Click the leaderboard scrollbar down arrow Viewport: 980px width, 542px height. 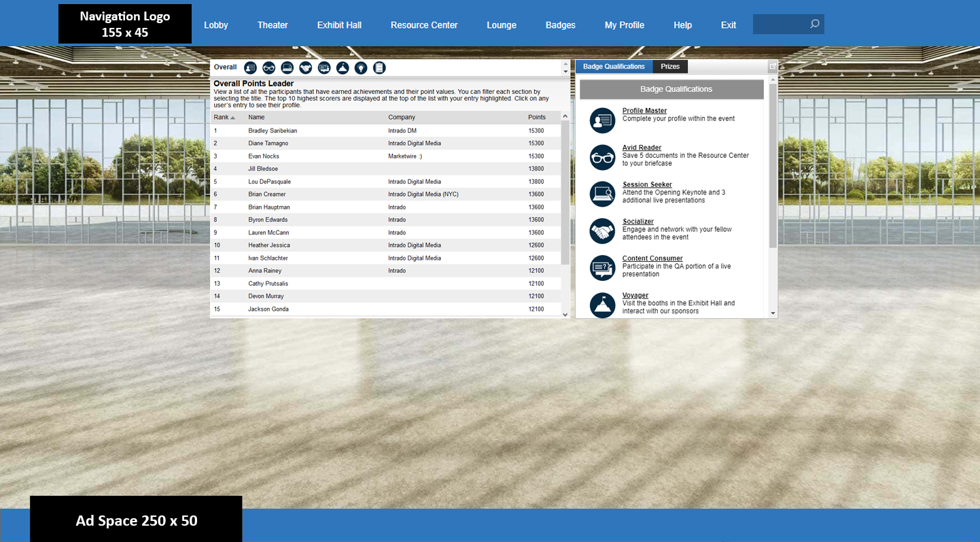pos(565,314)
